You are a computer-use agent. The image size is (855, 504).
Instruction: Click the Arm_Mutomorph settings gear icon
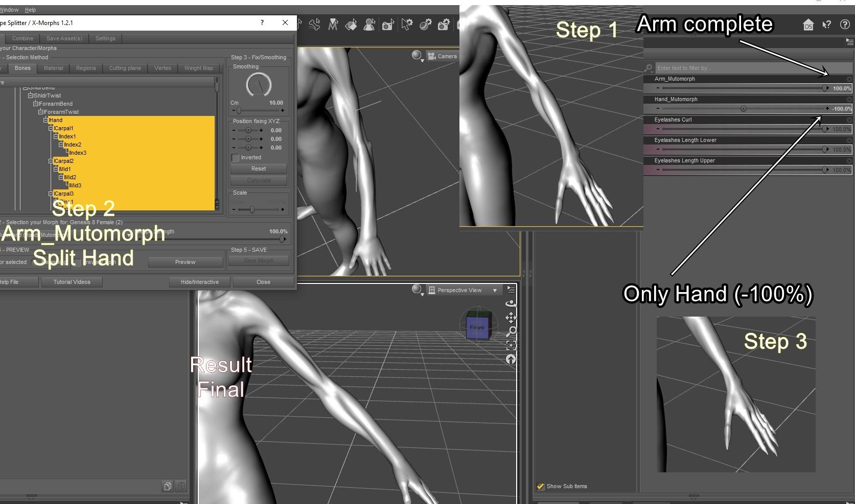click(849, 79)
